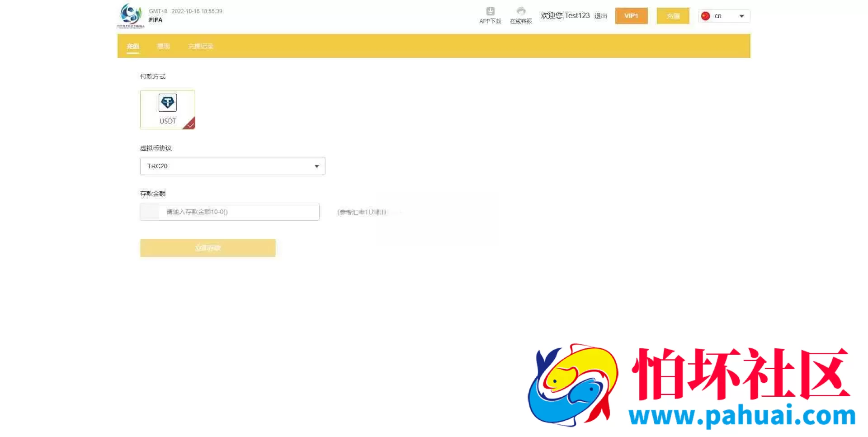Click the 退出 logout link

601,16
